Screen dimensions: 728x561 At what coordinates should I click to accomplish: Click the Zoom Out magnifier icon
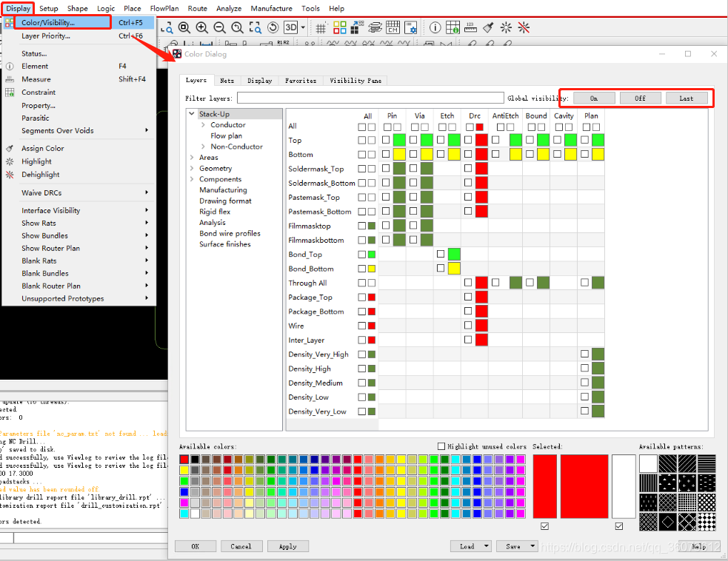pos(220,28)
